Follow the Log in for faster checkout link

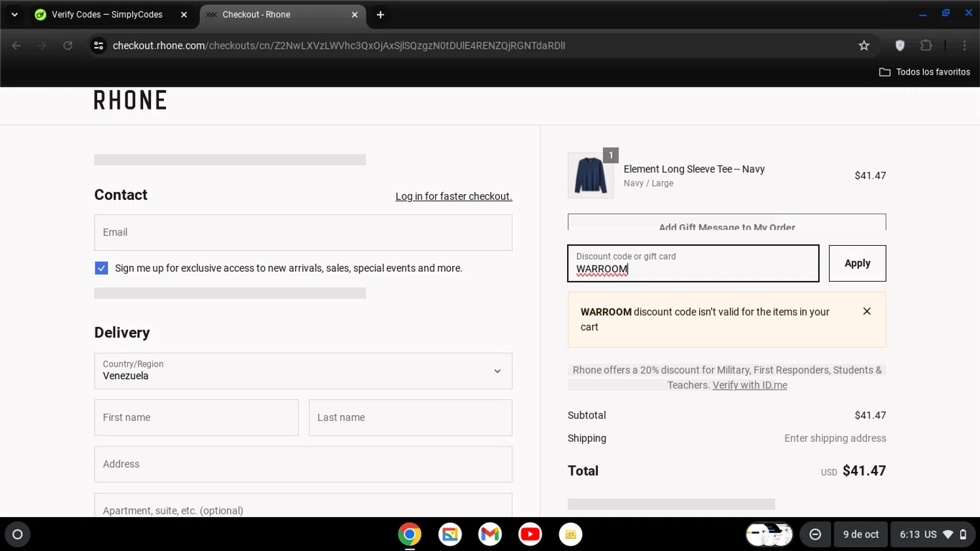453,196
